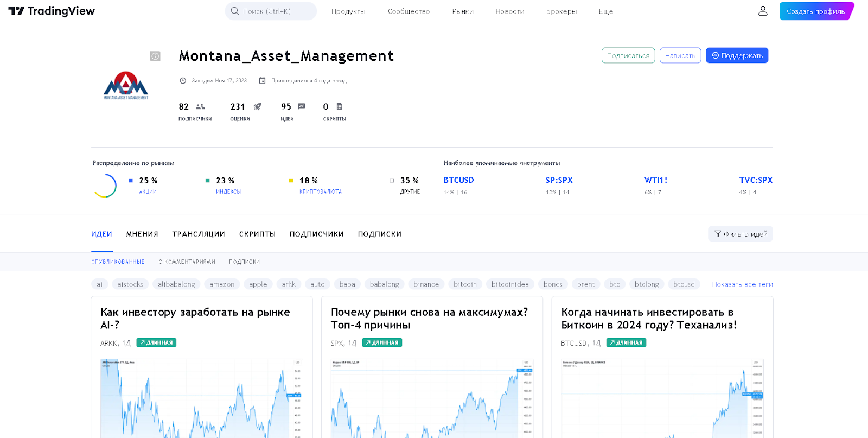Open the Ещё menu
Viewport: 868px width, 438px height.
tap(606, 11)
